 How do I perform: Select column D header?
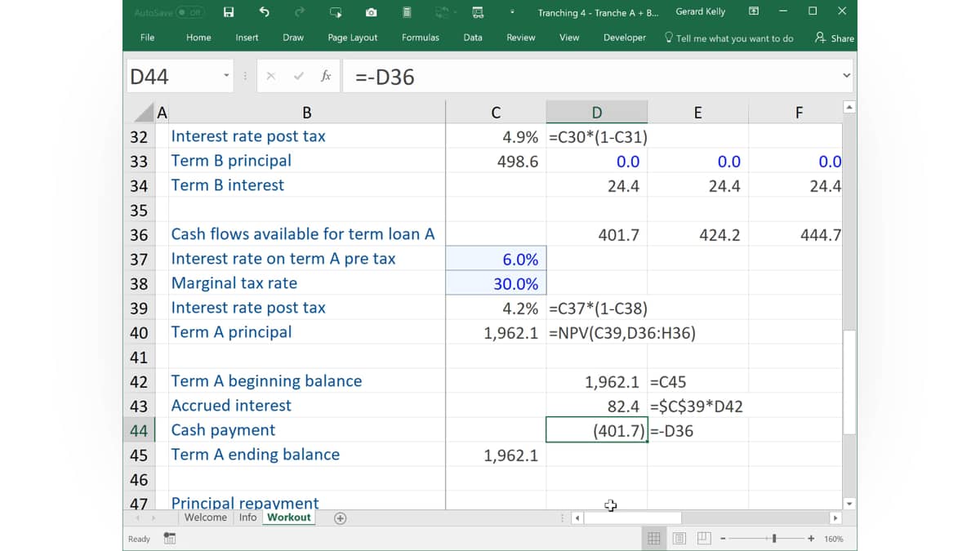coord(597,113)
